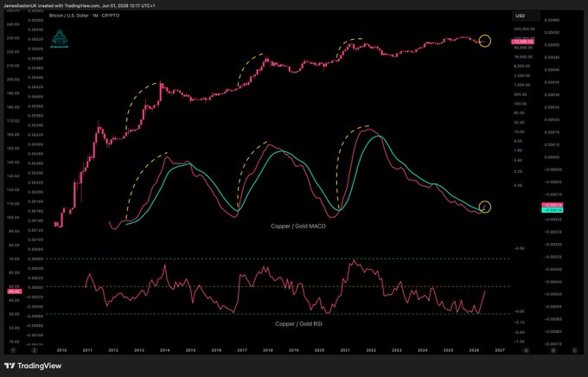Click the 2012 label on the time axis
The image size is (588, 377).
[113, 350]
